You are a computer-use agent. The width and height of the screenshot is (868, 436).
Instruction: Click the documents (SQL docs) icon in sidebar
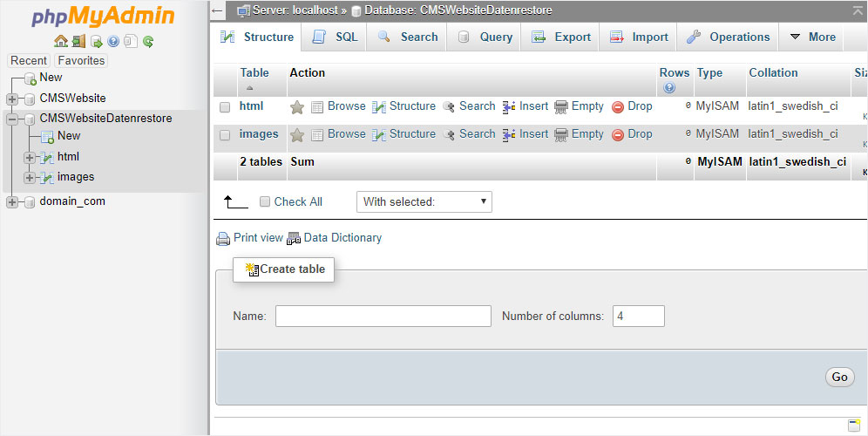(x=131, y=41)
